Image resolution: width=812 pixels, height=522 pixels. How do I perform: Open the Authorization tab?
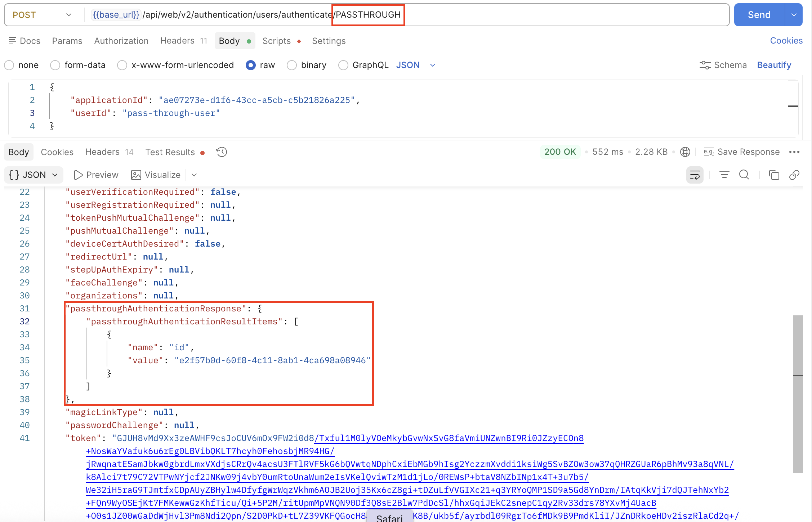121,41
